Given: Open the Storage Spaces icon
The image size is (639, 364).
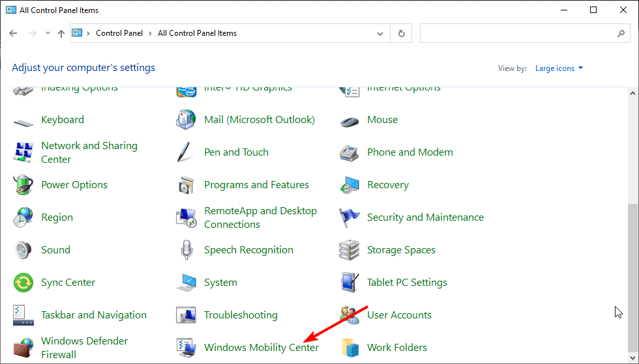Looking at the screenshot, I should 349,250.
